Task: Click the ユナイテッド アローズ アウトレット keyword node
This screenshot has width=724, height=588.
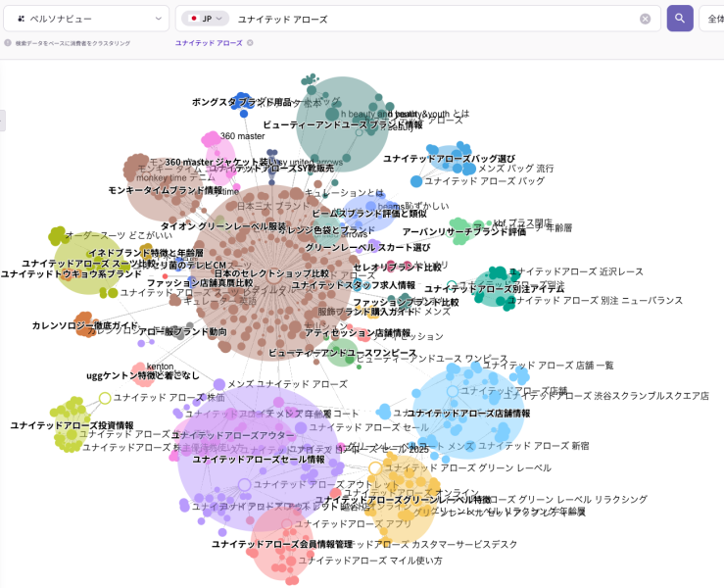Action: tap(245, 484)
